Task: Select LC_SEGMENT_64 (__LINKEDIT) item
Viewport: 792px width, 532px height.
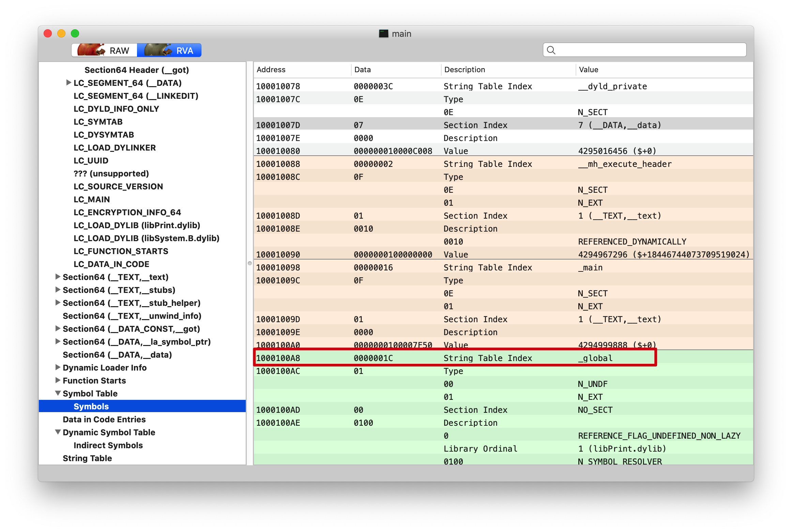Action: [x=136, y=96]
